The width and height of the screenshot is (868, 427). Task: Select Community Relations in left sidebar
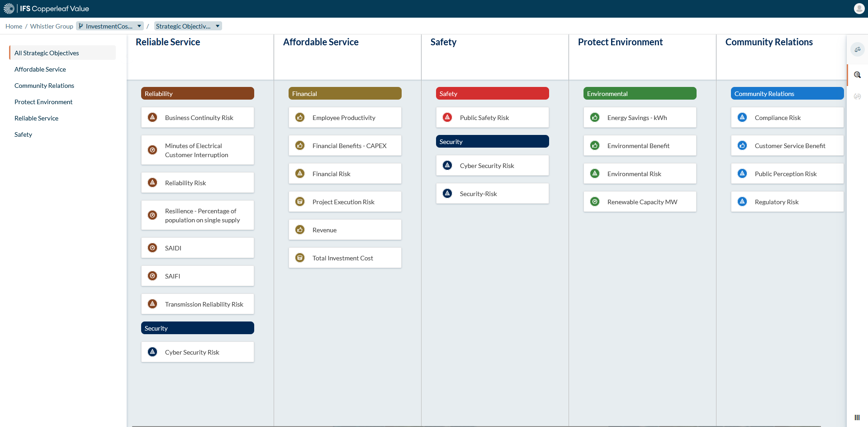tap(44, 86)
